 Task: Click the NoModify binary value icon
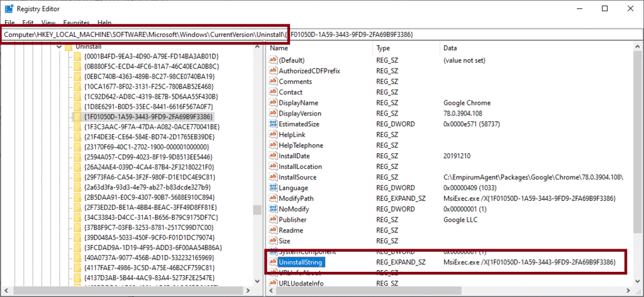pyautogui.click(x=273, y=209)
